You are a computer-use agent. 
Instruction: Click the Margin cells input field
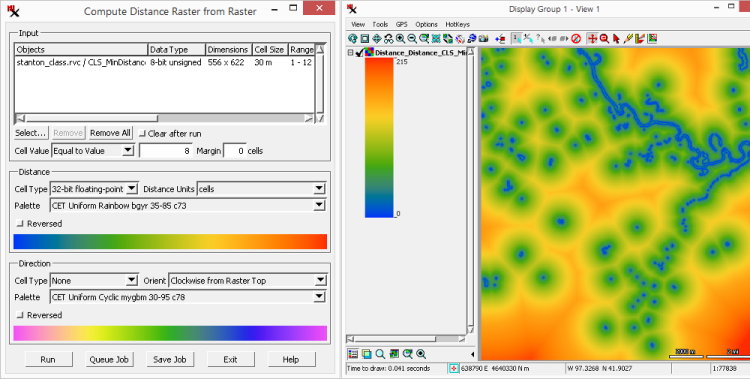coord(235,151)
